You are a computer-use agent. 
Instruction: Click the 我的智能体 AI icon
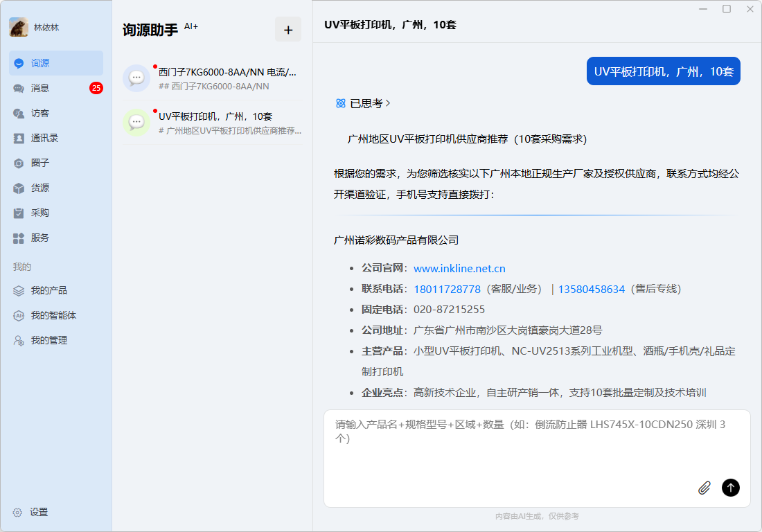[x=19, y=316]
